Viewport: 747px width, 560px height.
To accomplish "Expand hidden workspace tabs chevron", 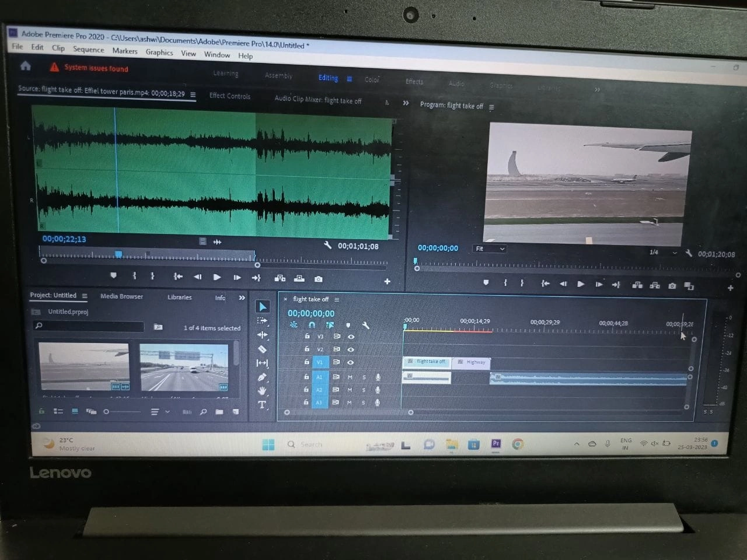I will coord(597,89).
